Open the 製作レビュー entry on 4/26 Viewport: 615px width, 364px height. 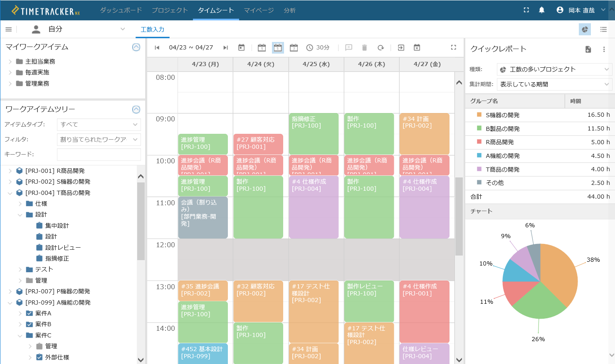[369, 301]
